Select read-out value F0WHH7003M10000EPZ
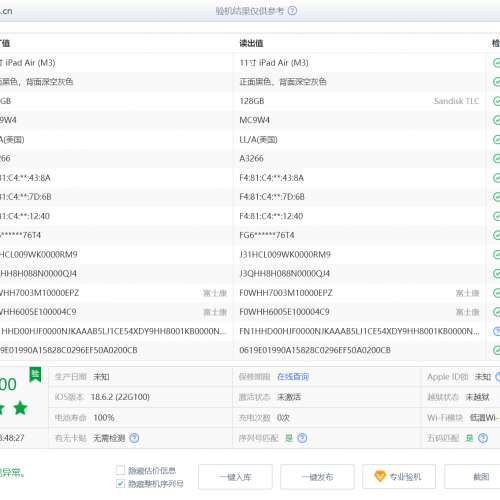Image resolution: width=500 pixels, height=500 pixels. pos(286,293)
